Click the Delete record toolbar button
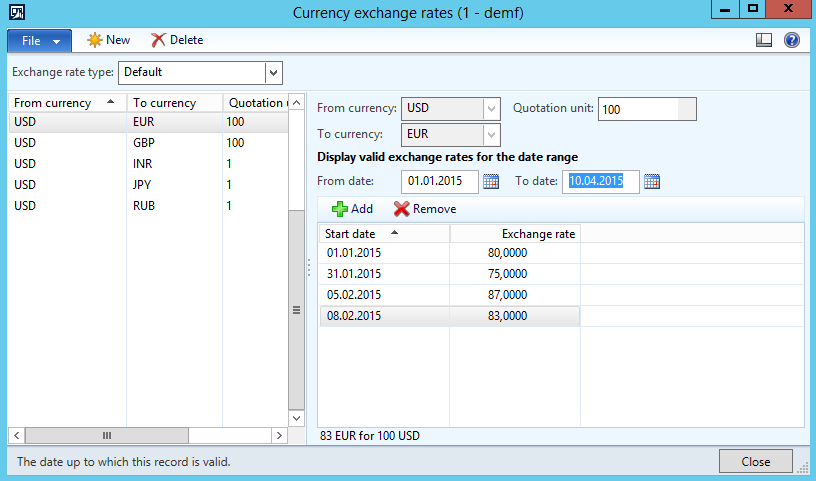816x481 pixels. pyautogui.click(x=177, y=40)
